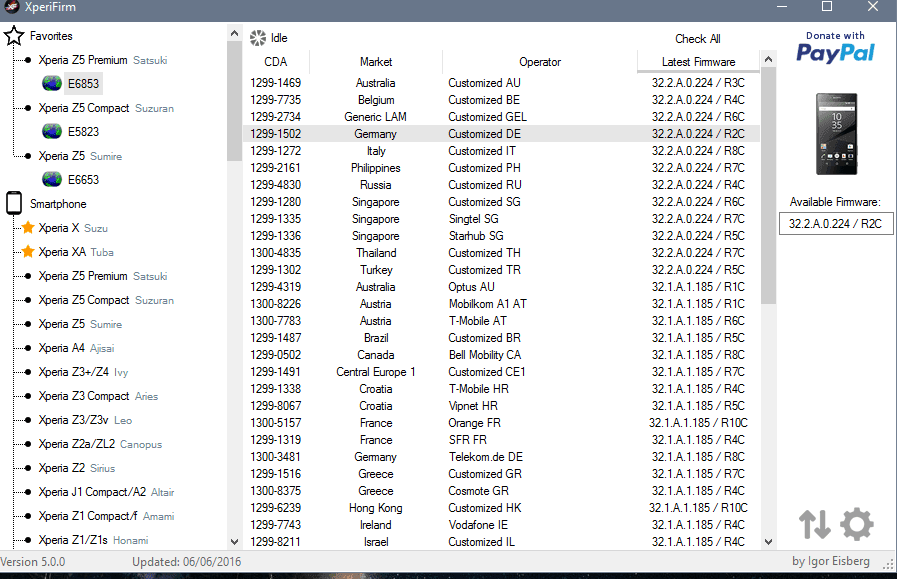The height and width of the screenshot is (579, 897).
Task: Click the Idle status spinner icon
Action: (x=258, y=38)
